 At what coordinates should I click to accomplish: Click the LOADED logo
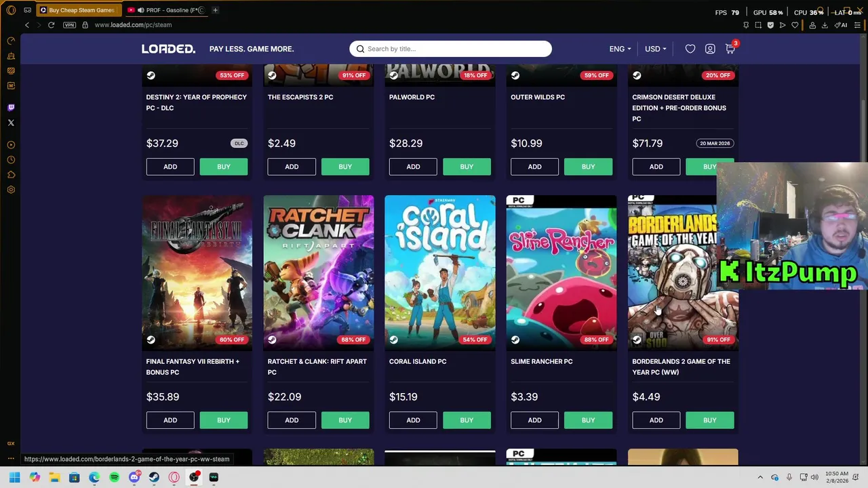coord(168,49)
